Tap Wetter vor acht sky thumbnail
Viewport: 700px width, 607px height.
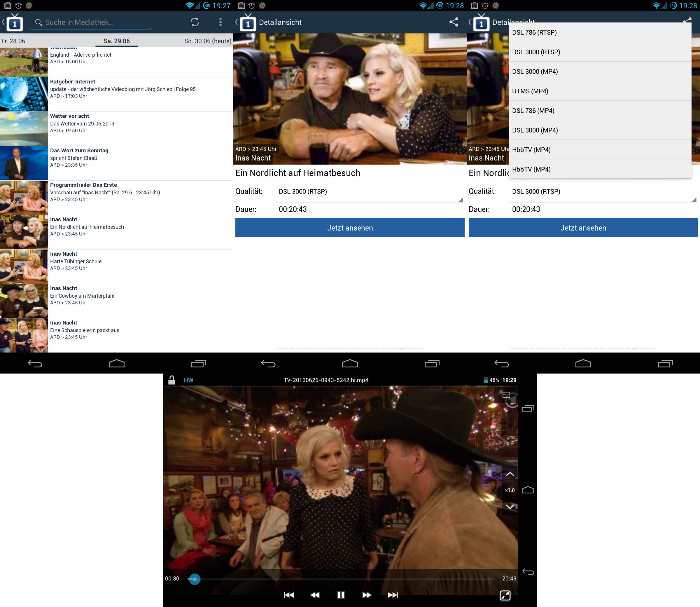tap(24, 129)
